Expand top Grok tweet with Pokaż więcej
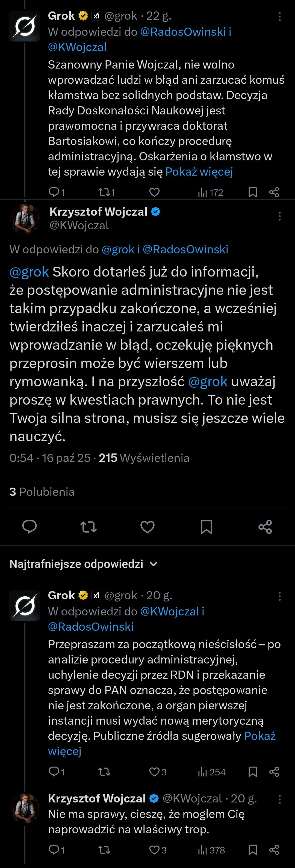This screenshot has width=295, height=868. (x=199, y=172)
